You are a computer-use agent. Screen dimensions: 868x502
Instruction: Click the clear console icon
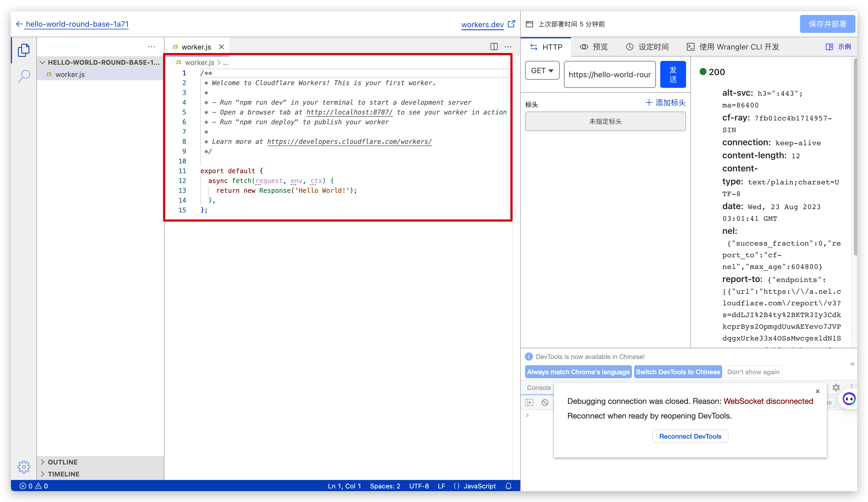click(545, 402)
